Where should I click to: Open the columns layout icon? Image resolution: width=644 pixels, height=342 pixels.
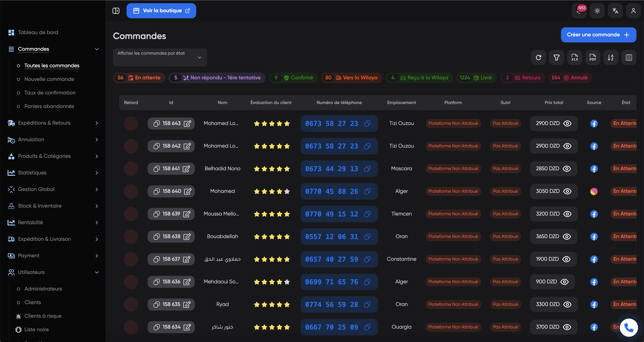point(629,58)
